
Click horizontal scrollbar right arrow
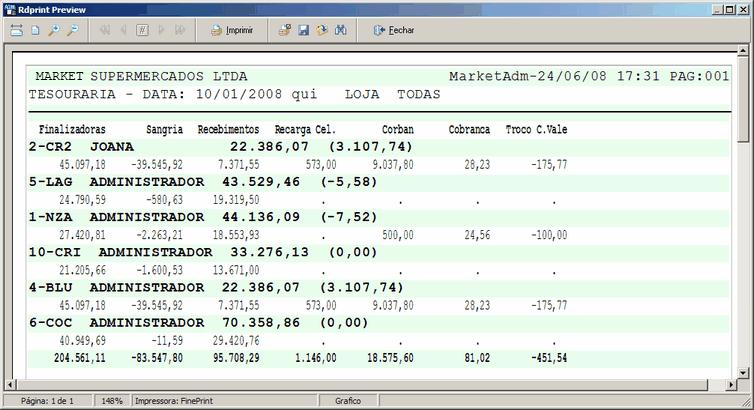tap(731, 385)
